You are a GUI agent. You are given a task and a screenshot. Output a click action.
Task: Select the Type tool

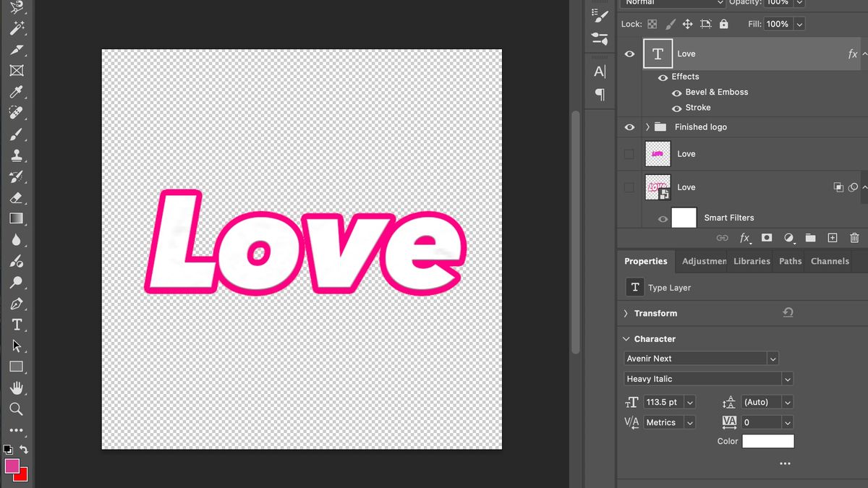point(16,325)
